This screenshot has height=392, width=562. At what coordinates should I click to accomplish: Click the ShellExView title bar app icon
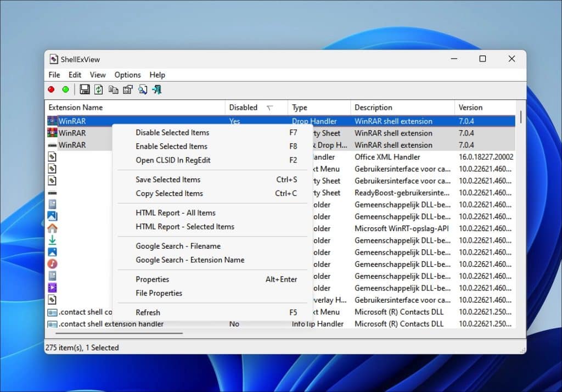click(54, 59)
